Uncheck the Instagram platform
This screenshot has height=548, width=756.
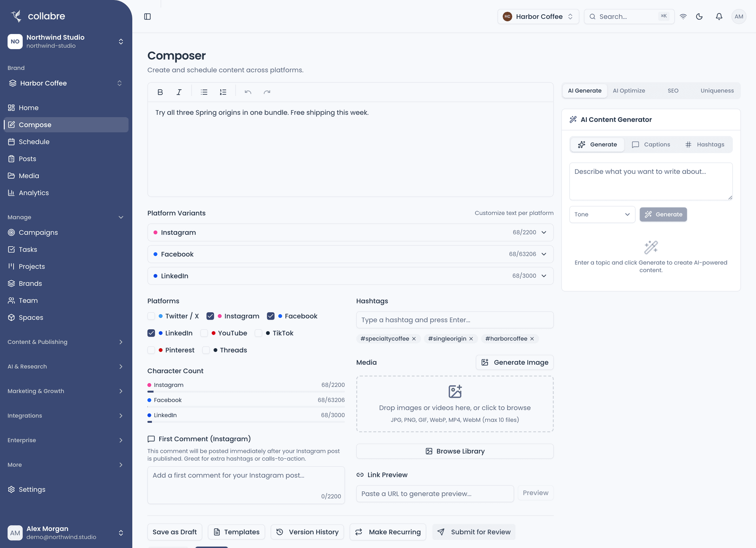(210, 316)
